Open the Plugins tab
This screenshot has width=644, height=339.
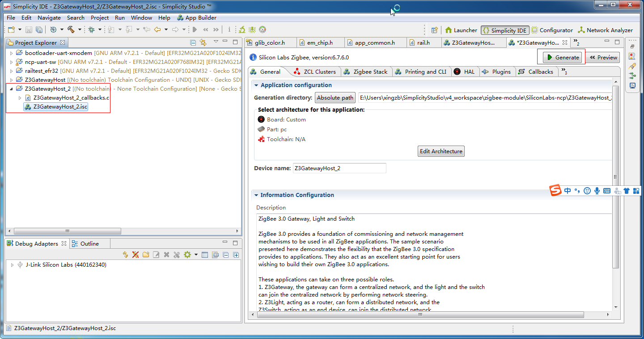tap(496, 71)
